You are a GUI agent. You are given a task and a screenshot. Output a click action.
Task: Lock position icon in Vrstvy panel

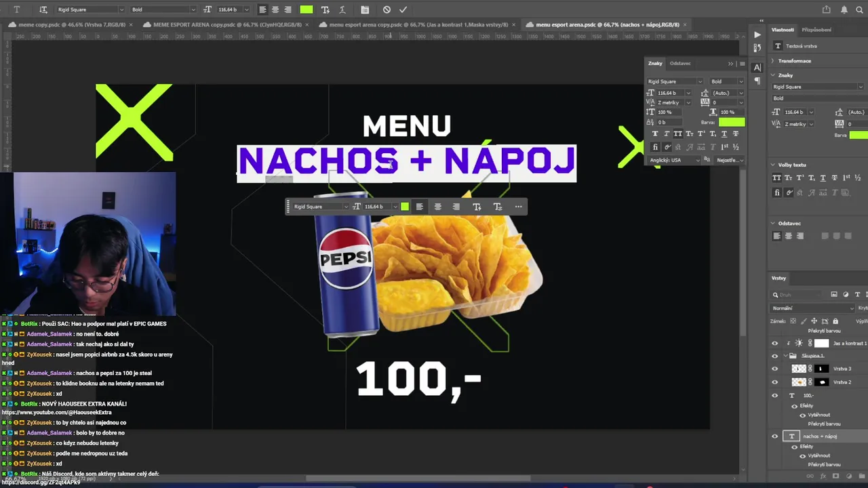coord(814,321)
